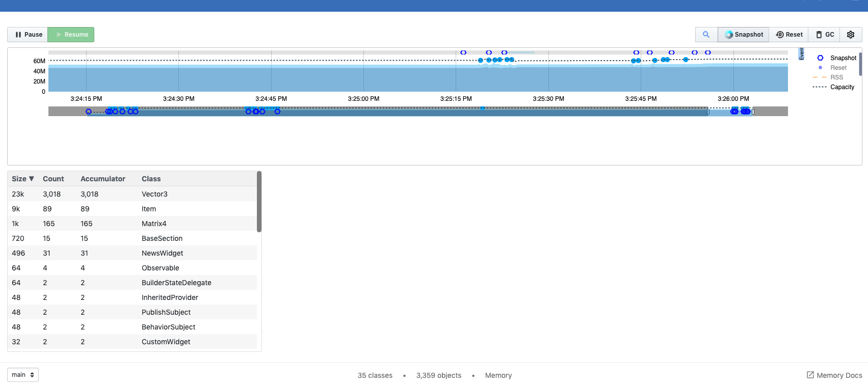Sort table by Accumulator column
868x385 pixels.
103,179
